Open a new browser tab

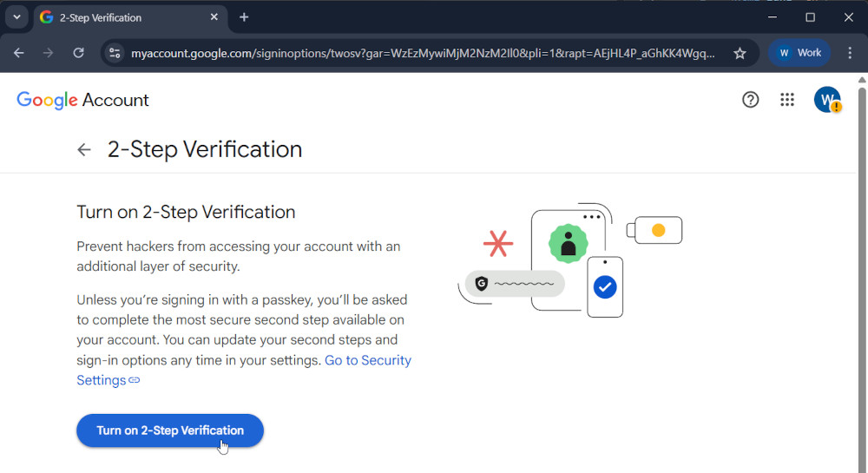[244, 17]
